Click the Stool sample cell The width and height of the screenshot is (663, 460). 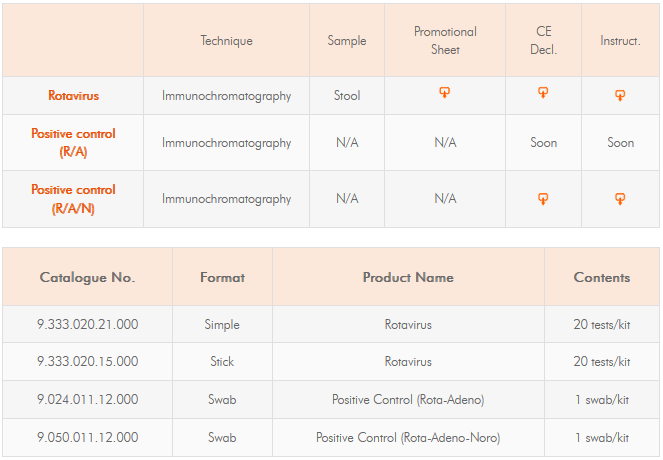click(x=347, y=96)
